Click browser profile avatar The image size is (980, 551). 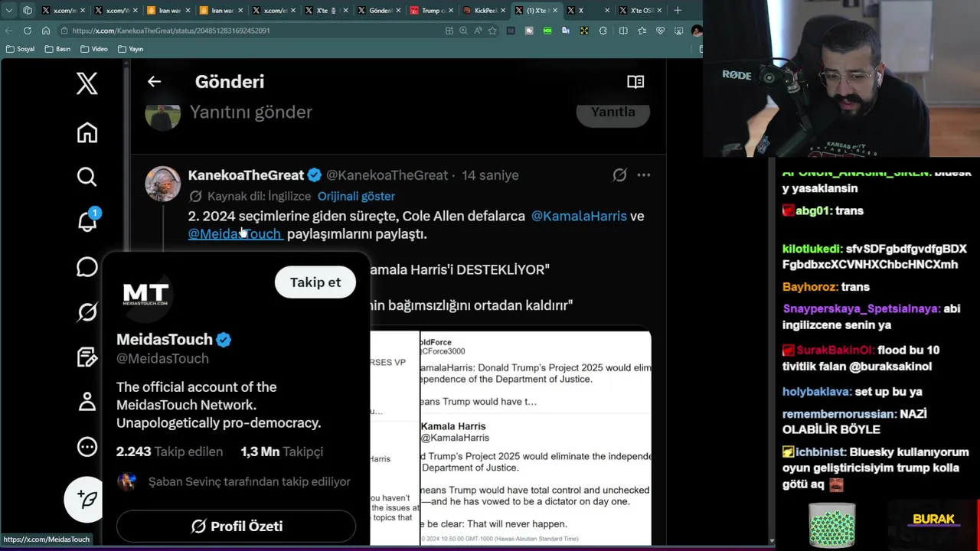[696, 31]
